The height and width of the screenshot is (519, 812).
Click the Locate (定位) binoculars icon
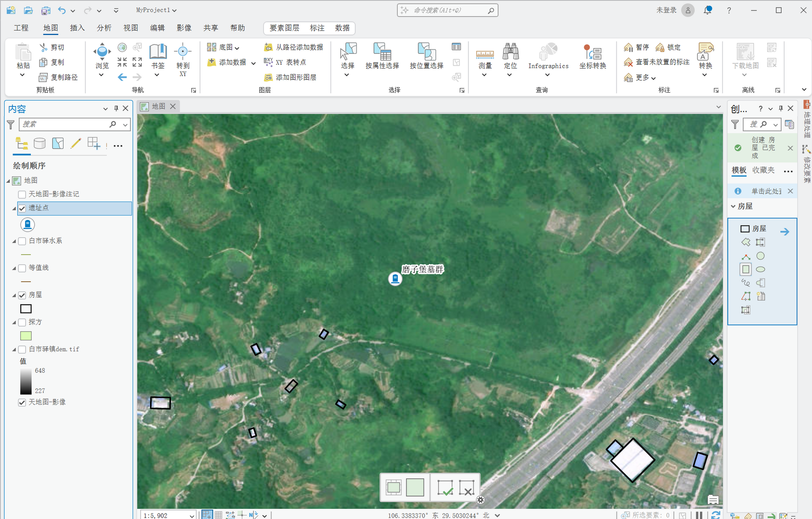pos(510,52)
